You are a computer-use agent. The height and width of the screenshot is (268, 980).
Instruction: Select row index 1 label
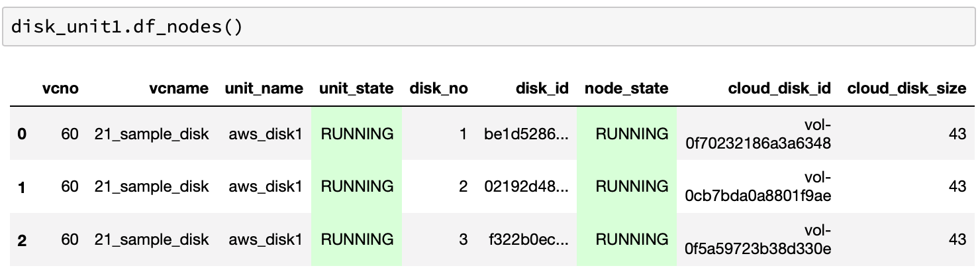pyautogui.click(x=22, y=187)
